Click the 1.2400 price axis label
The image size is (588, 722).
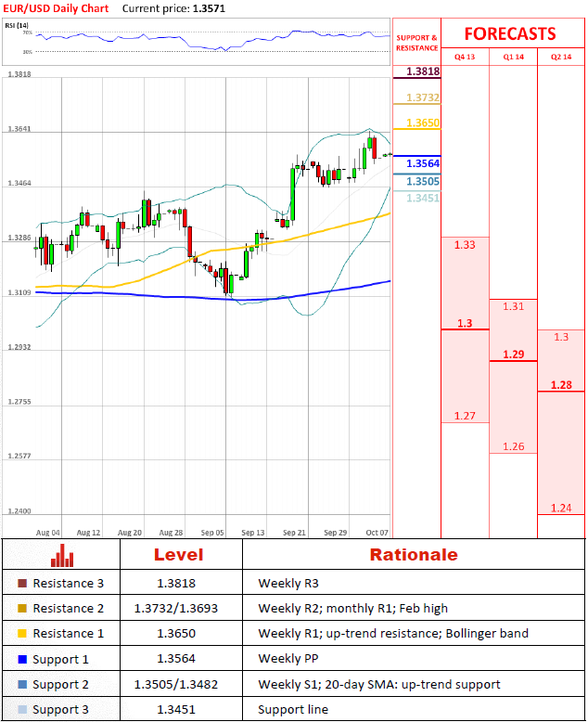pos(19,511)
